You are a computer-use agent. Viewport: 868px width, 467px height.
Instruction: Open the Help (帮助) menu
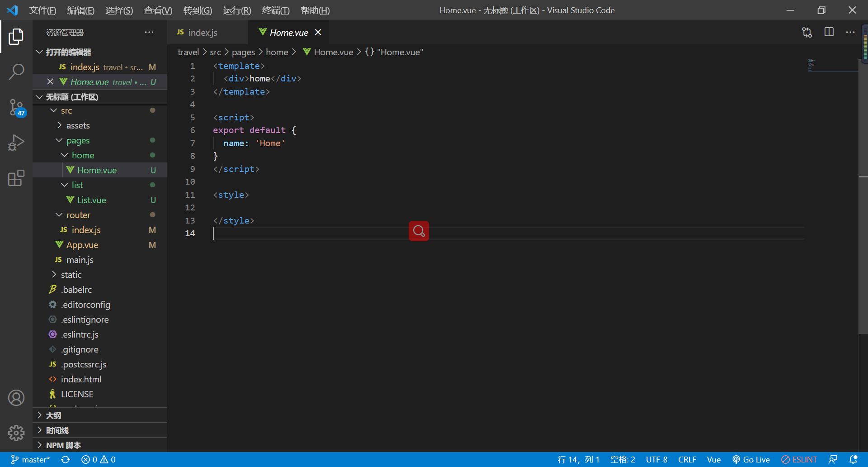[x=315, y=10]
